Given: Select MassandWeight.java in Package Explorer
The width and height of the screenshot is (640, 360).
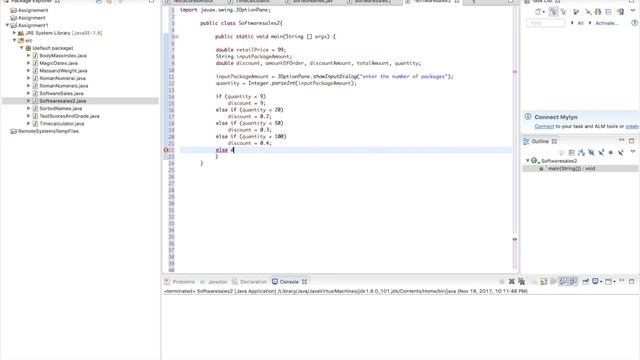Looking at the screenshot, I should point(63,71).
